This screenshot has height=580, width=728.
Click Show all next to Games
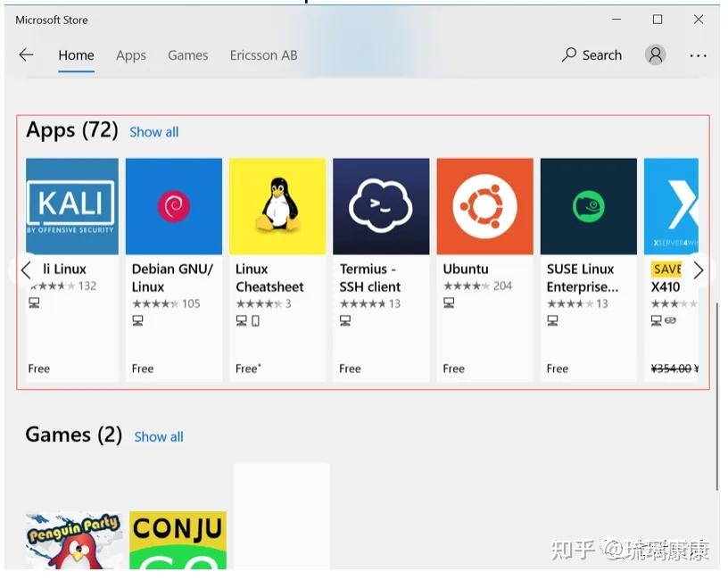tap(158, 436)
